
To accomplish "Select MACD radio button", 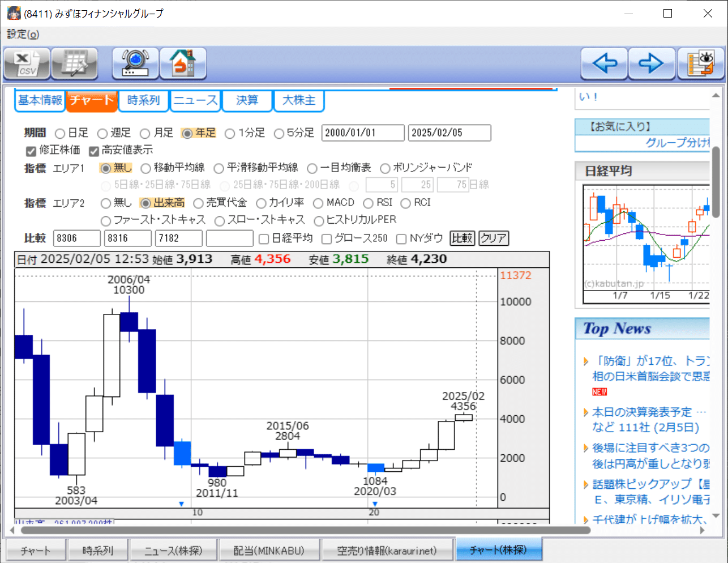I will 318,203.
